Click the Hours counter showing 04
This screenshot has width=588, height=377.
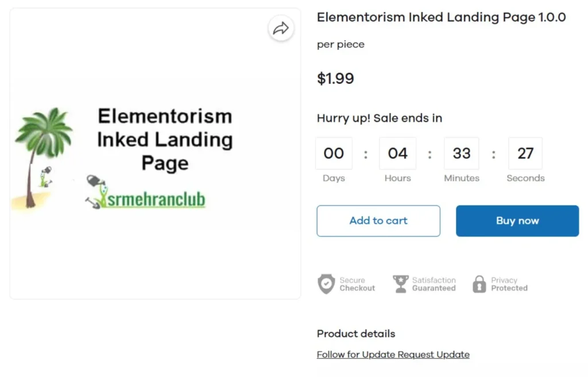pos(397,153)
